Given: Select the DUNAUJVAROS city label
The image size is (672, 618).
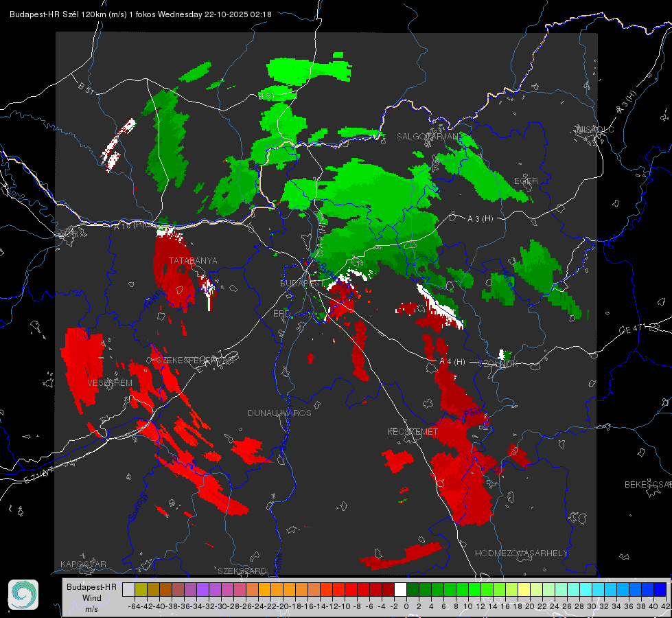Looking at the screenshot, I should (279, 413).
